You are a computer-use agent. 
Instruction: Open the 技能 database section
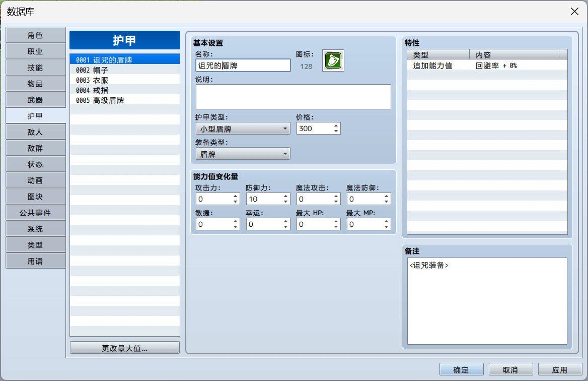[35, 67]
